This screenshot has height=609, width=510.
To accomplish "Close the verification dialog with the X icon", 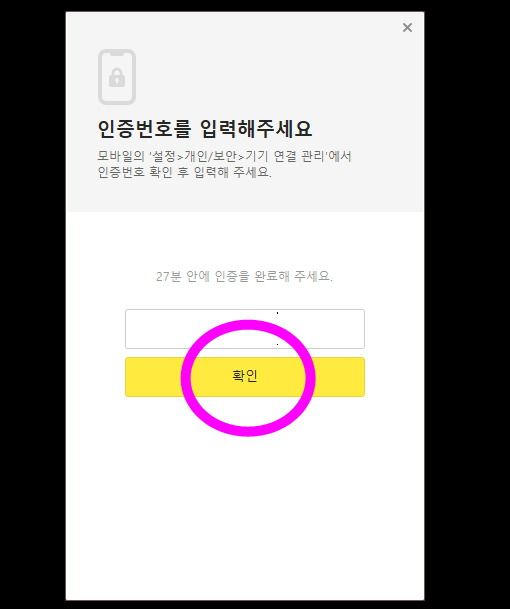I will pyautogui.click(x=407, y=28).
